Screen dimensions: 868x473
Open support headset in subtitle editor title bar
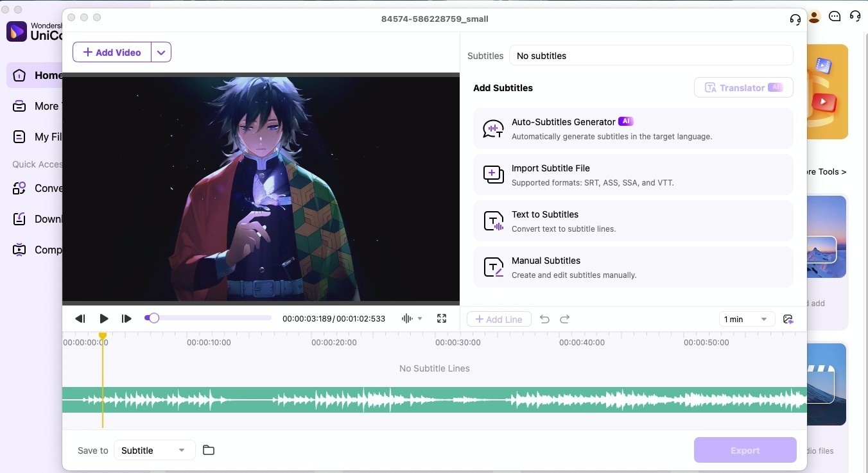795,19
